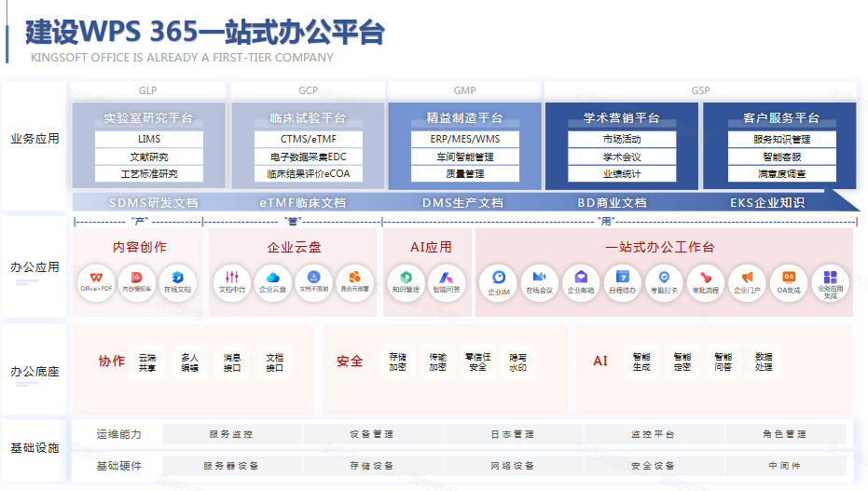This screenshot has width=868, height=491.
Task: Click the ERP/MES/WMS box
Action: pos(465,139)
